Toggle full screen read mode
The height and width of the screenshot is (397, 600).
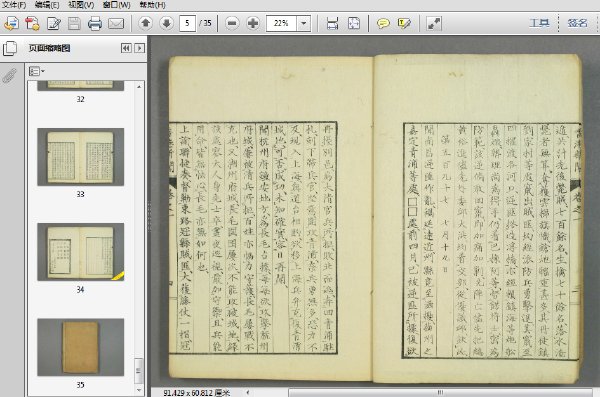[x=434, y=23]
